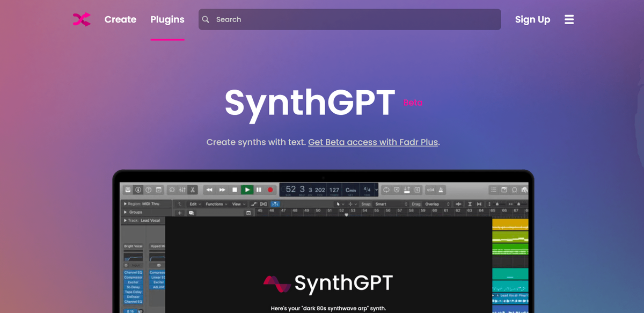Screen dimensions: 644x313
Task: Toggle the Count-in 1234 button
Action: [x=430, y=190]
